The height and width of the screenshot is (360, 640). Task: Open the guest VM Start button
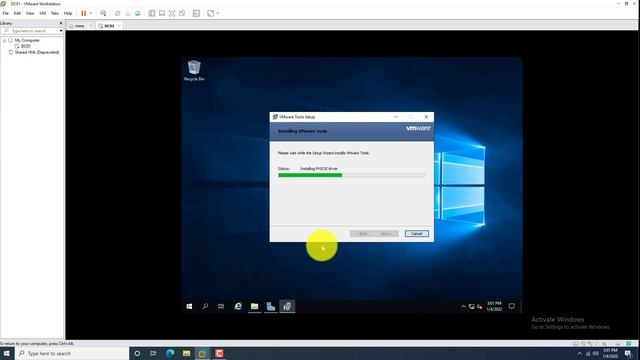(x=189, y=306)
